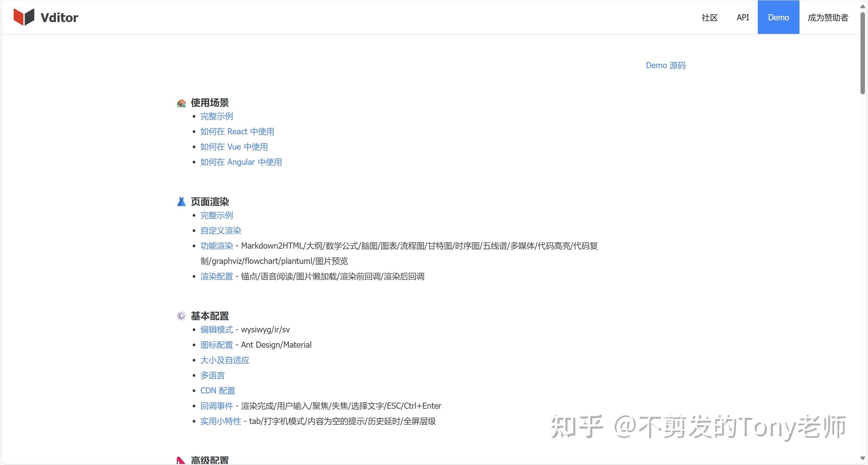The width and height of the screenshot is (868, 465).
Task: Open the 自定义渲染 example
Action: point(220,230)
